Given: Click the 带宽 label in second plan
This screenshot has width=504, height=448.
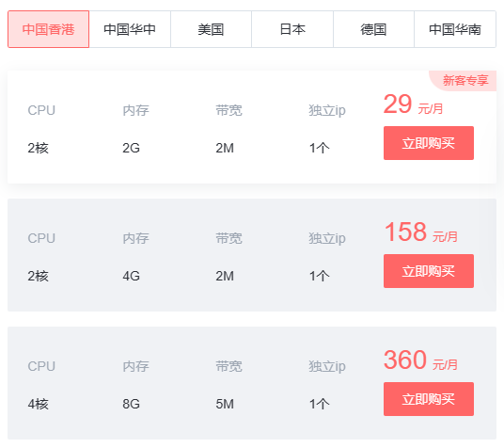Looking at the screenshot, I should [228, 238].
